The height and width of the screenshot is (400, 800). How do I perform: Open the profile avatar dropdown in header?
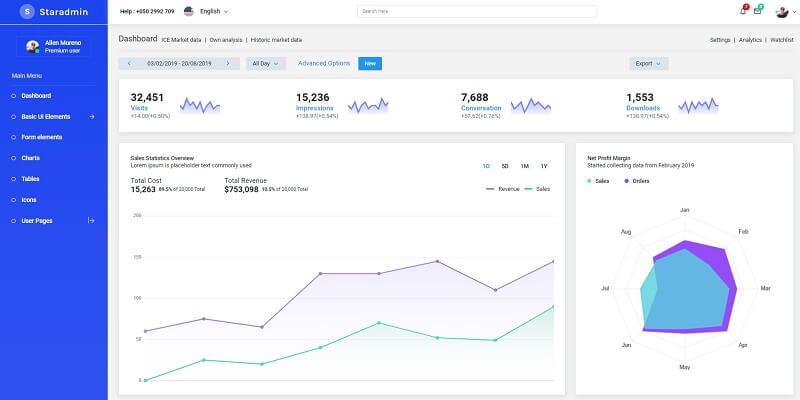coord(784,11)
